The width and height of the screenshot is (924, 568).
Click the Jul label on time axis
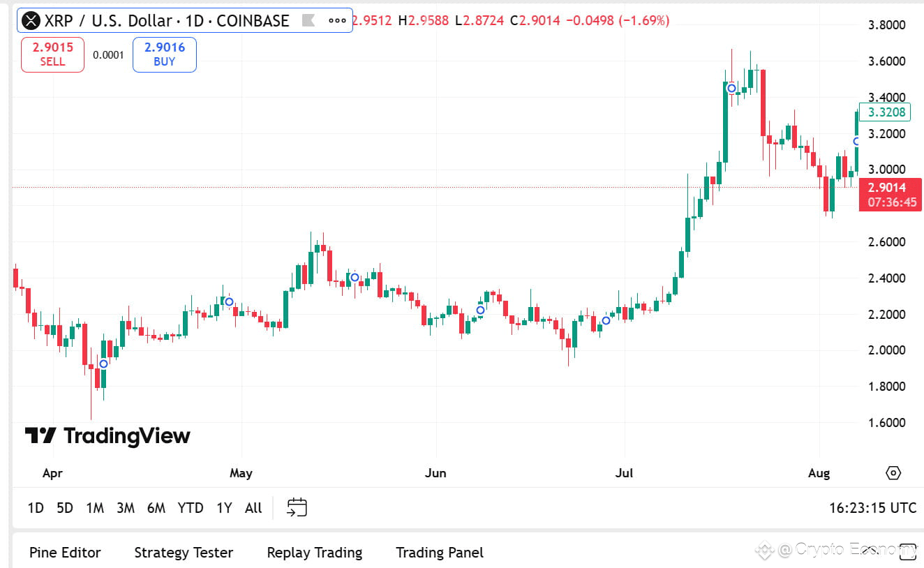(624, 473)
